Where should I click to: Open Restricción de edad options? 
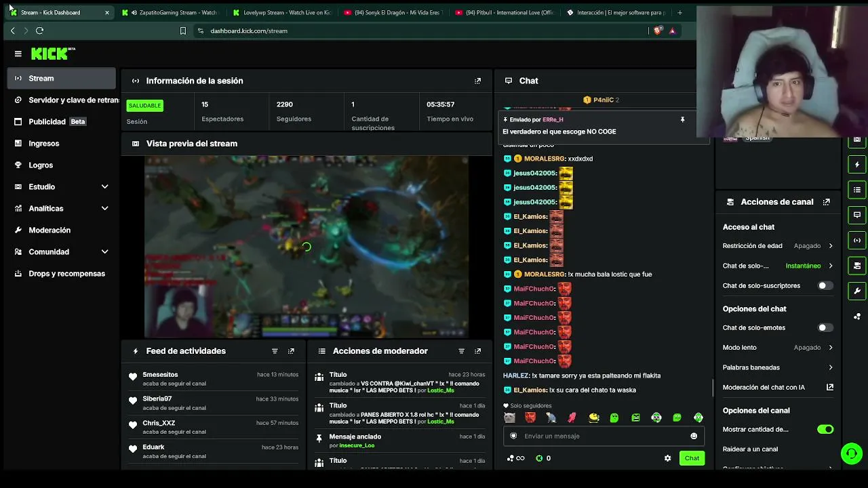click(x=778, y=246)
